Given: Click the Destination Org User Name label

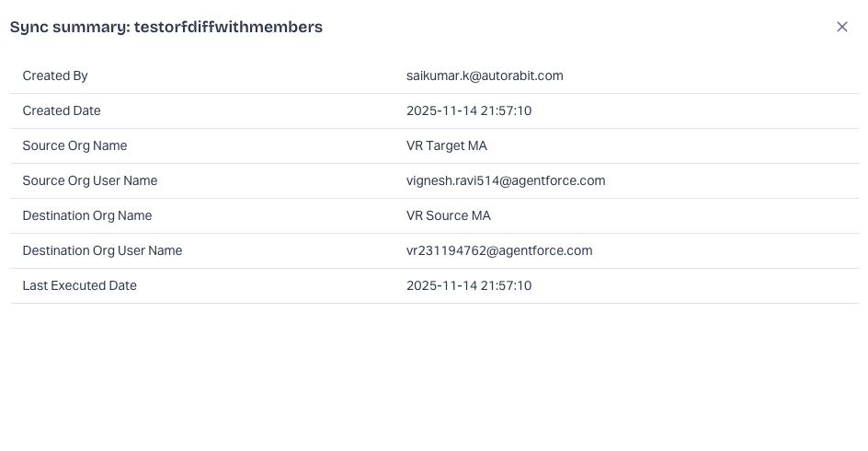Looking at the screenshot, I should (102, 250).
